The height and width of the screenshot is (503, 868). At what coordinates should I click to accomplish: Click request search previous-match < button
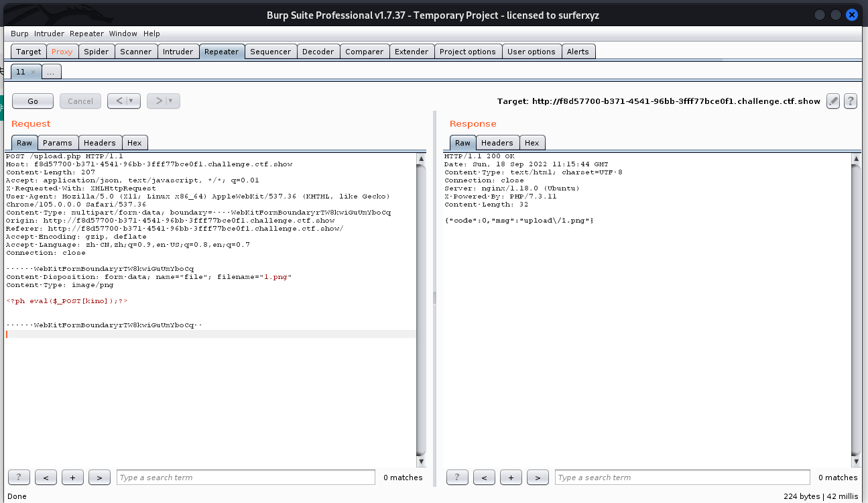46,478
